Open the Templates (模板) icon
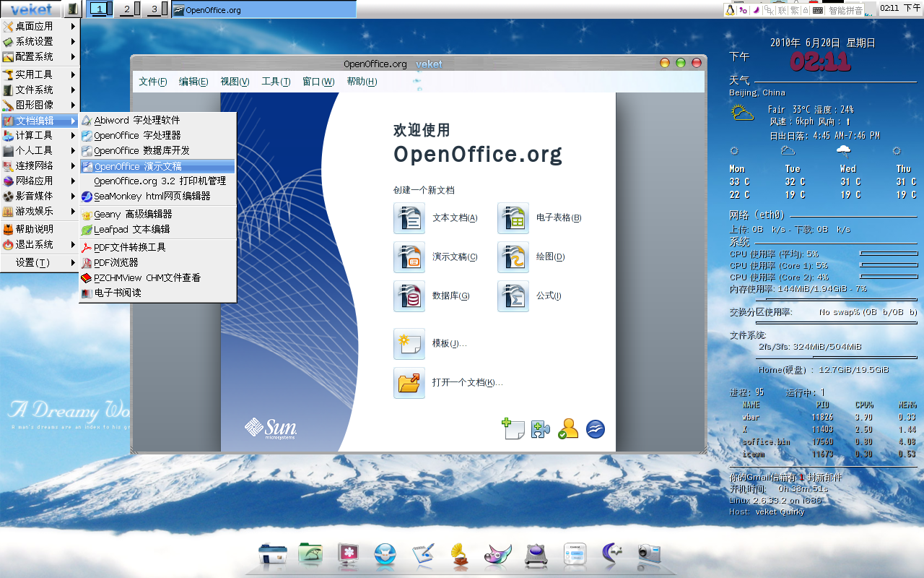Viewport: 924px width, 578px height. click(x=409, y=344)
